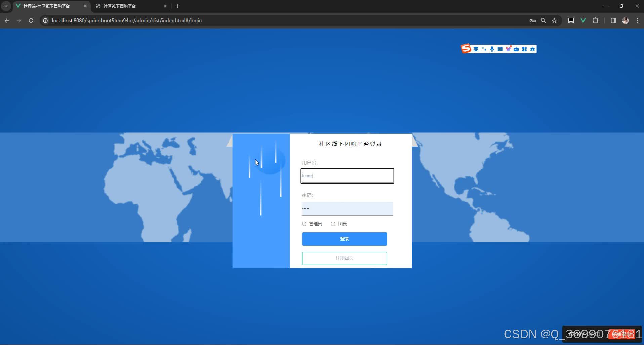Toggle Sogou 英 language mode

(x=476, y=49)
